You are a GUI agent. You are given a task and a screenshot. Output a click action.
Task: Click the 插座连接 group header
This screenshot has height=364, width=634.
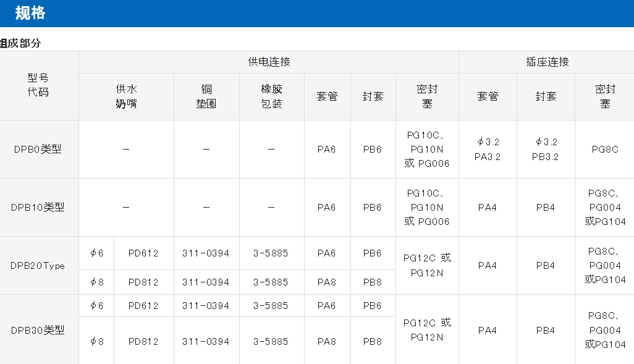[x=546, y=62]
